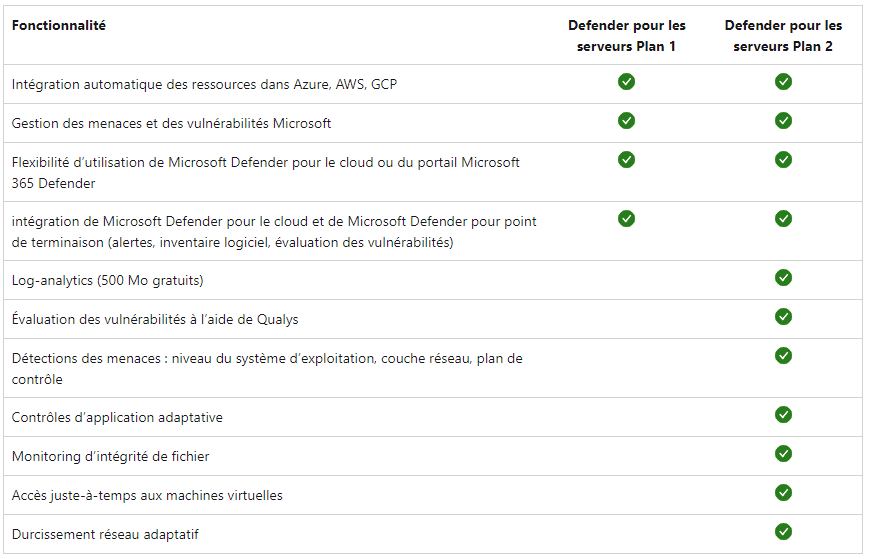This screenshot has height=559, width=869.
Task: Click the Log-analytics (500 Mo gratuits) text
Action: point(108,280)
